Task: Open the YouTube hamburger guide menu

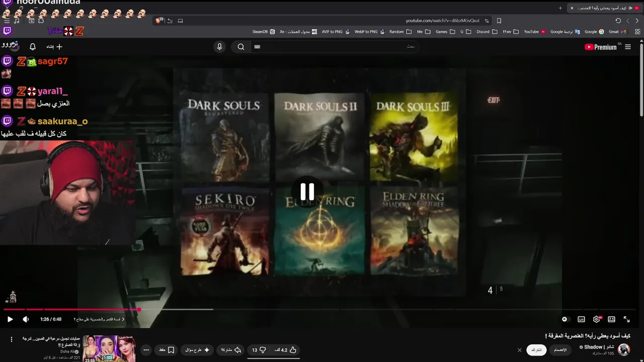Action: [x=628, y=47]
